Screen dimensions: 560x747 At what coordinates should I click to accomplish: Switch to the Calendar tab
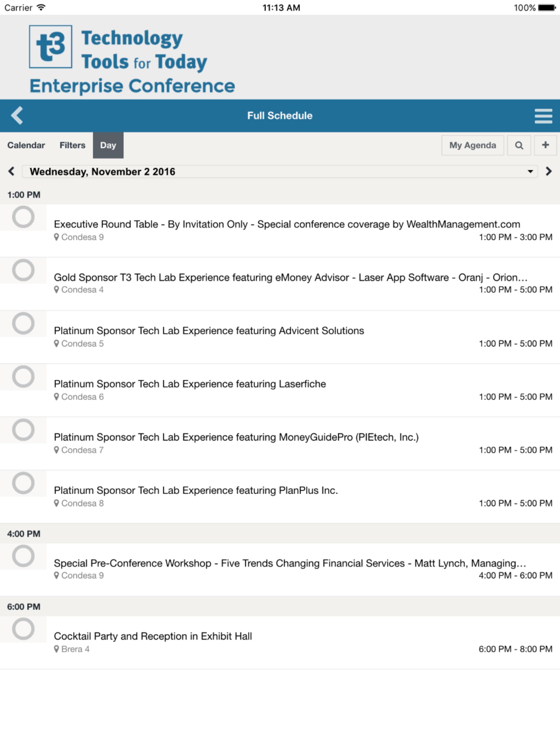[26, 145]
